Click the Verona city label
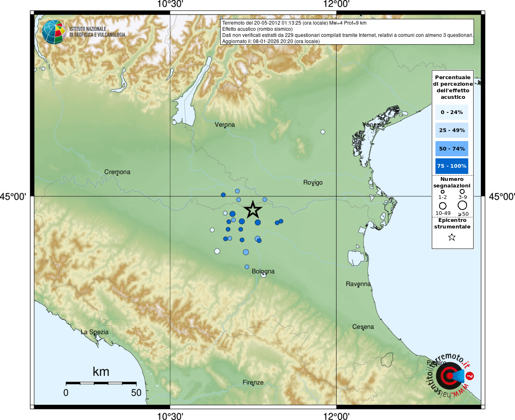 225,124
